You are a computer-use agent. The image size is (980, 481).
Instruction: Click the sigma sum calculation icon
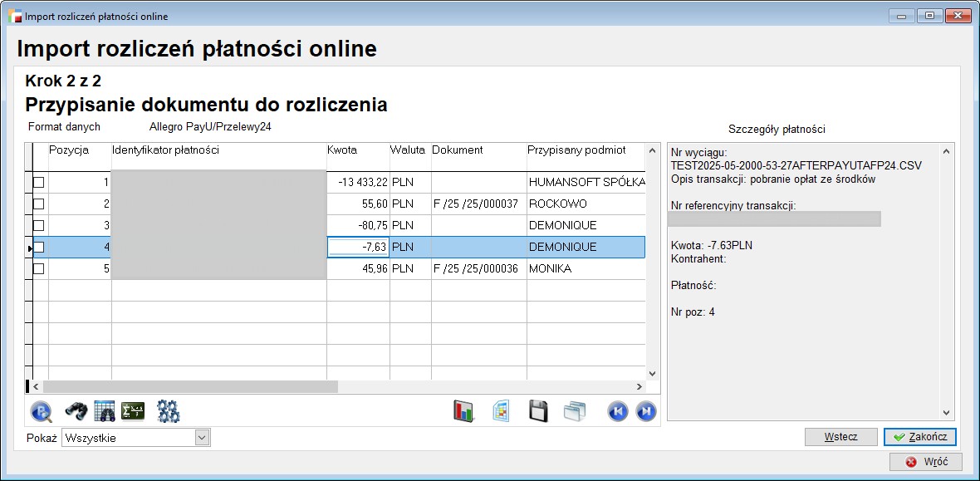tap(132, 411)
